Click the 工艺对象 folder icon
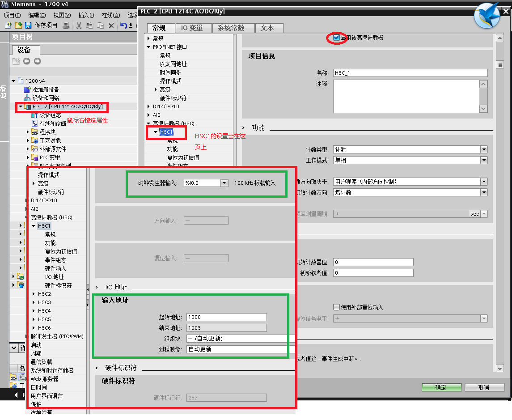 click(x=34, y=140)
